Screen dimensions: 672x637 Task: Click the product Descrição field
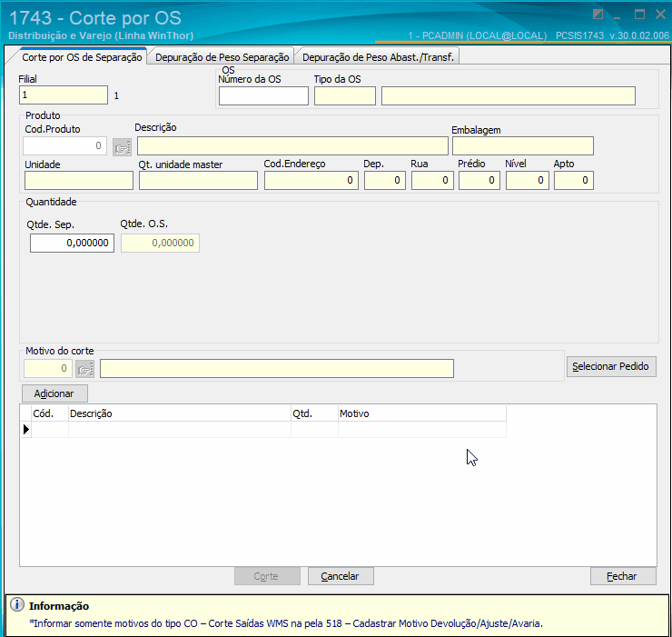pos(292,146)
